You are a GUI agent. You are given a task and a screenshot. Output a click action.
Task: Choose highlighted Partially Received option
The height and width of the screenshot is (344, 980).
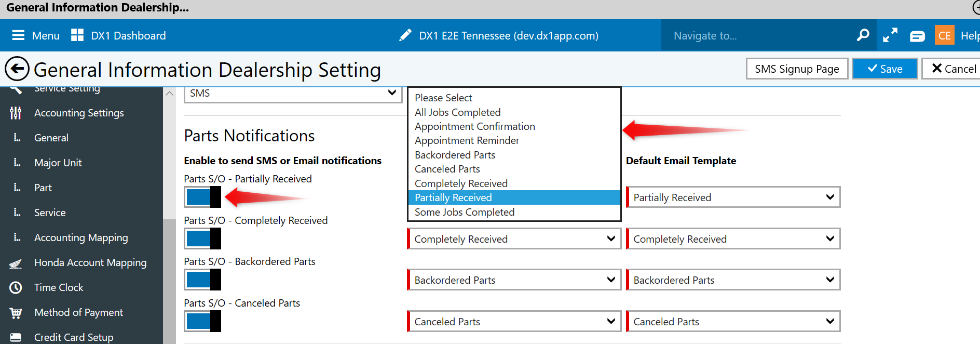[514, 197]
